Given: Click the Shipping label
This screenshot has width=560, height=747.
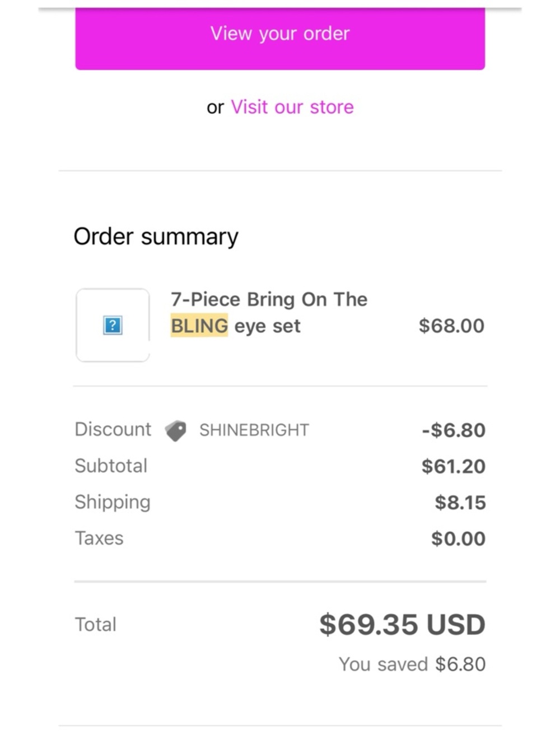Looking at the screenshot, I should coord(113,502).
